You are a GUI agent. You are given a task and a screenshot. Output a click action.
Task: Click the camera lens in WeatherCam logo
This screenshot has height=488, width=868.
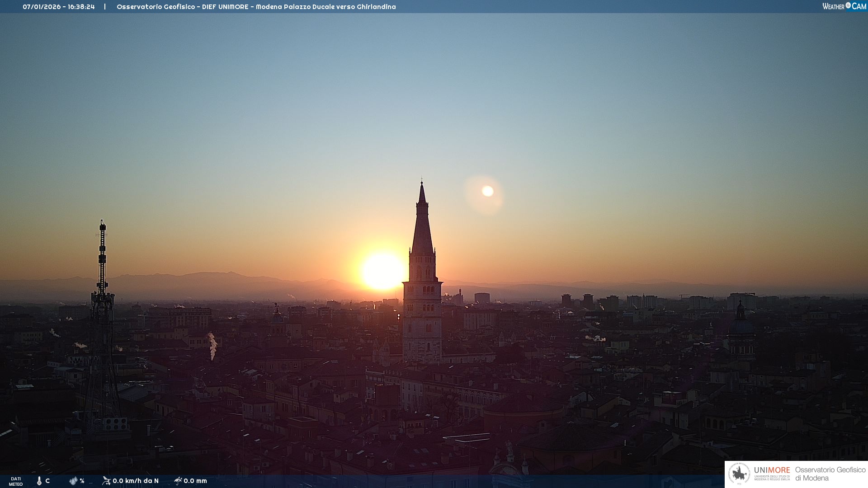[848, 5]
